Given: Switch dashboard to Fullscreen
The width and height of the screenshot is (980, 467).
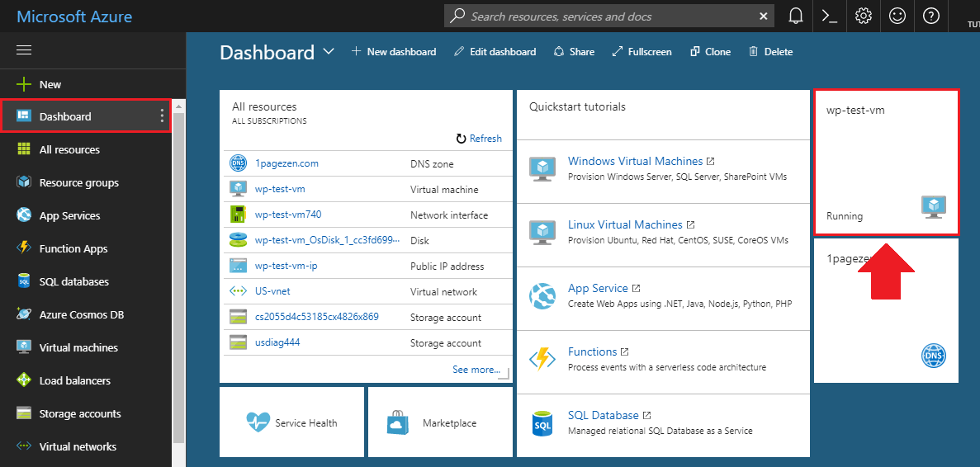Looking at the screenshot, I should coord(641,52).
